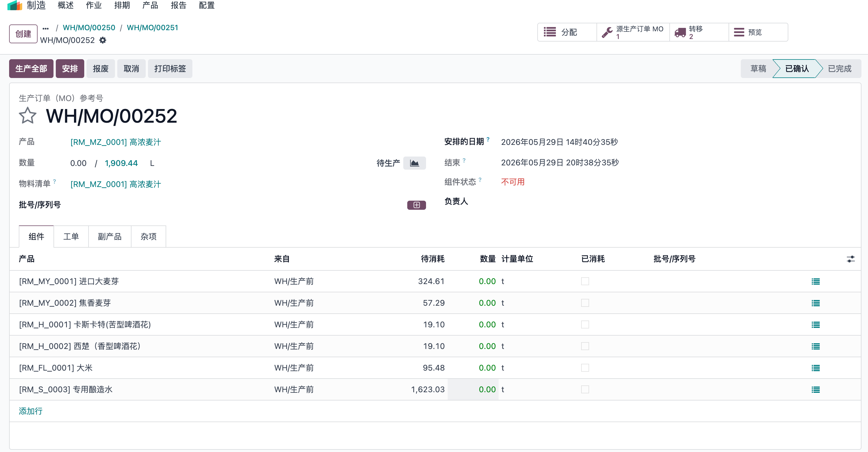Image resolution: width=868 pixels, height=452 pixels.
Task: Edit the producing quantity 0.00 field
Action: (78, 163)
